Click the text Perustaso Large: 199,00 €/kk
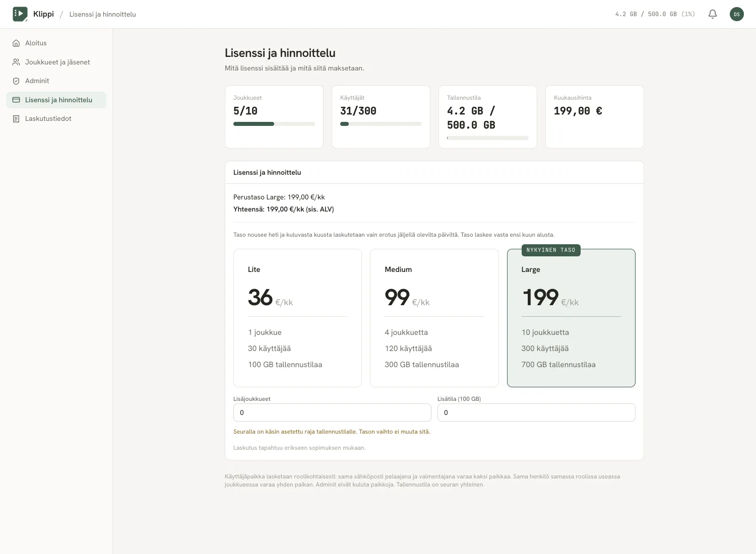Screen dimensions: 756x554 279,197
